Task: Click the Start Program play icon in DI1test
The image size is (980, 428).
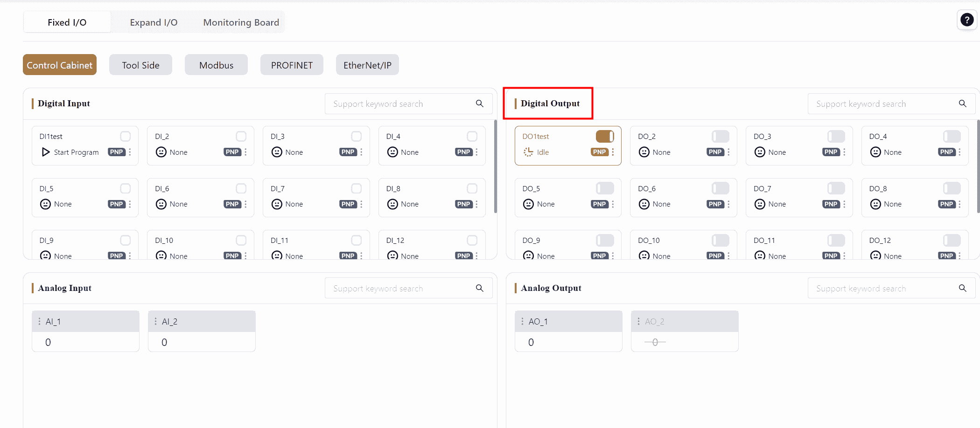Action: (x=46, y=152)
